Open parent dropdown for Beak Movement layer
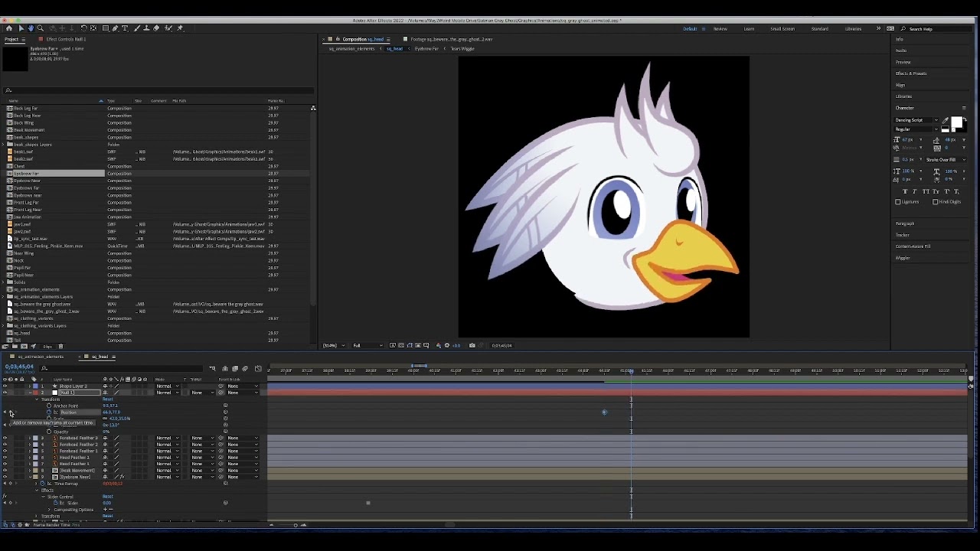 click(243, 471)
